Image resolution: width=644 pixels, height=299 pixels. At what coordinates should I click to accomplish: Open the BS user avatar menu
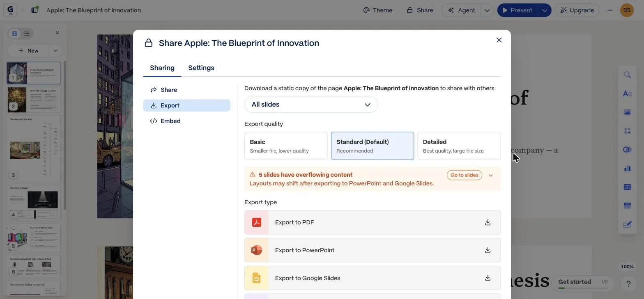[x=627, y=10]
